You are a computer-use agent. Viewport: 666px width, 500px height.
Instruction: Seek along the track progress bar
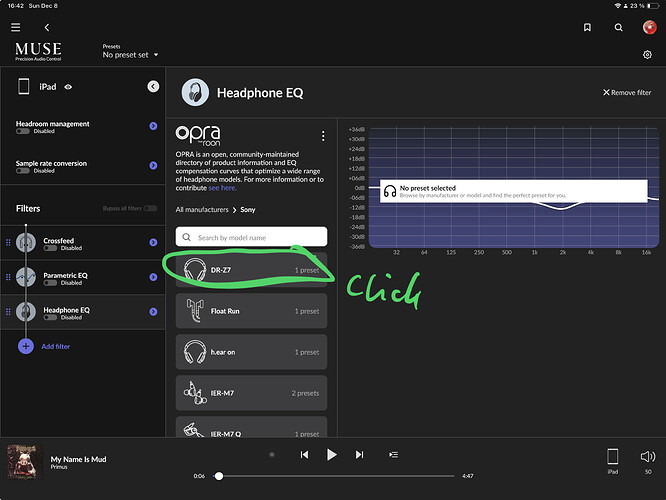(x=333, y=476)
